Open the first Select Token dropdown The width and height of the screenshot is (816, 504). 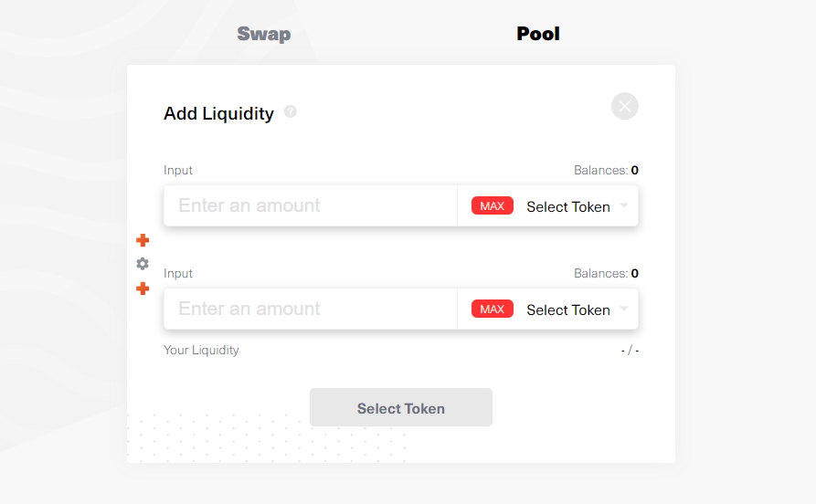tap(567, 206)
